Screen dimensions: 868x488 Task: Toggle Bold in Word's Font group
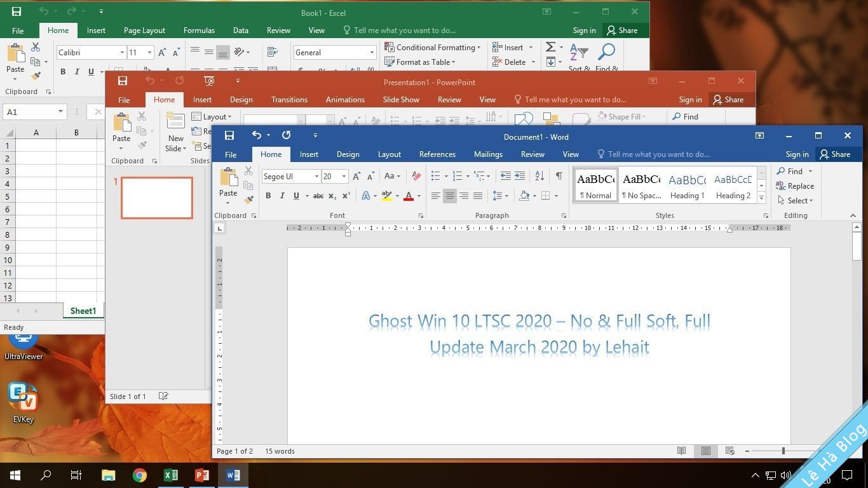click(268, 196)
